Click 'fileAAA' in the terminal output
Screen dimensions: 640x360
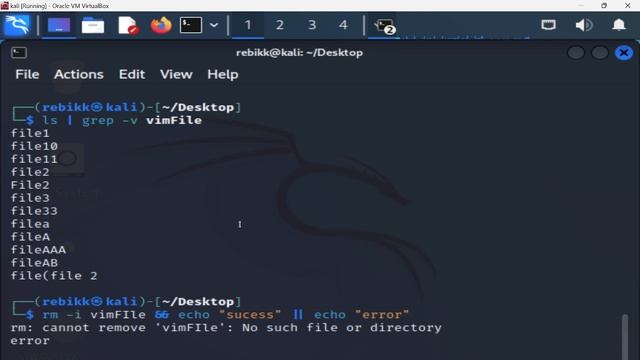tap(38, 250)
